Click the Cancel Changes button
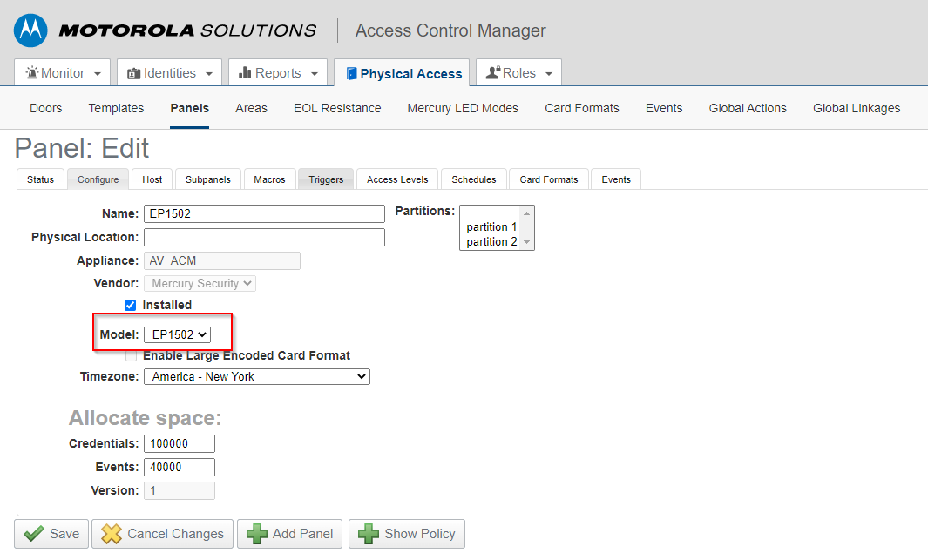 tap(162, 534)
